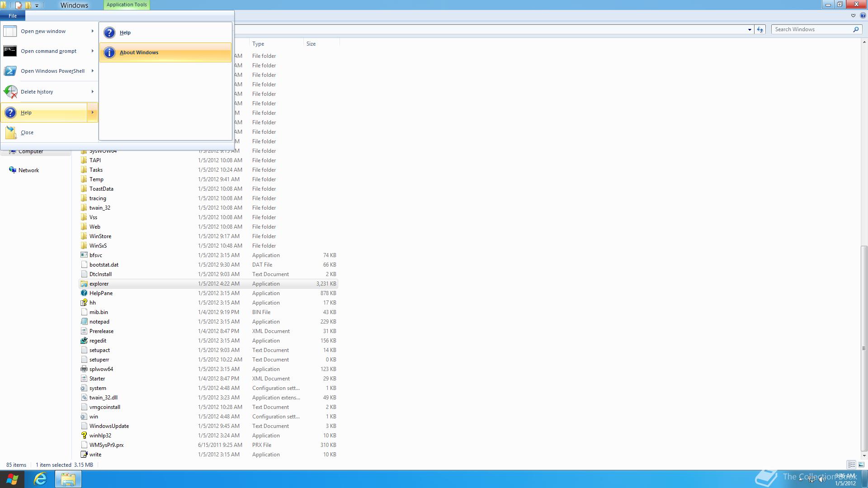The image size is (868, 488).
Task: Click the Windows PowerShell icon
Action: point(10,71)
